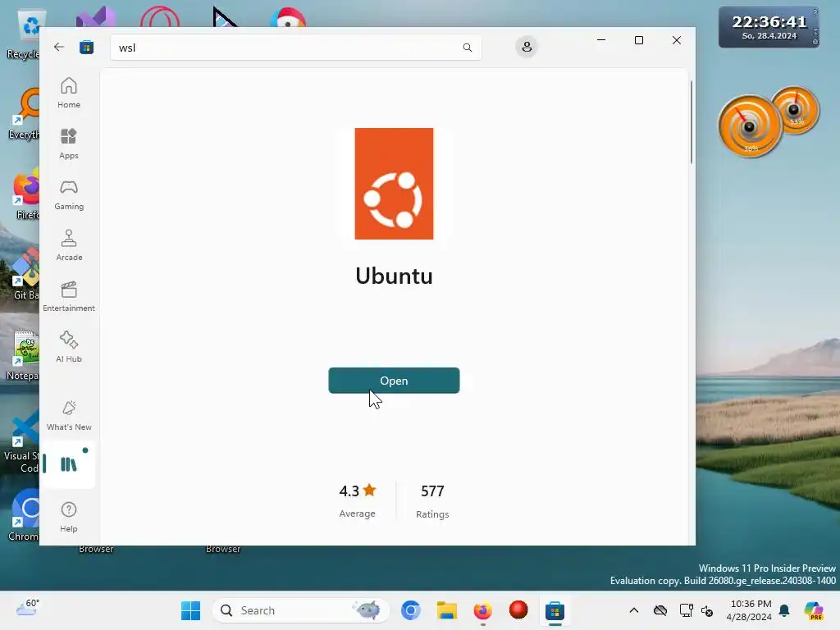Open Arcade section in the sidebar

click(x=69, y=245)
